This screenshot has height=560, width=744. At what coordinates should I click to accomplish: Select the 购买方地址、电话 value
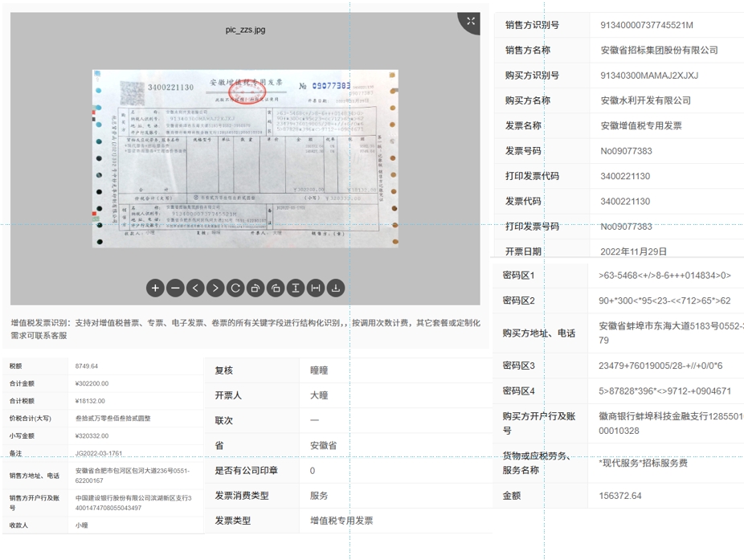[671, 333]
